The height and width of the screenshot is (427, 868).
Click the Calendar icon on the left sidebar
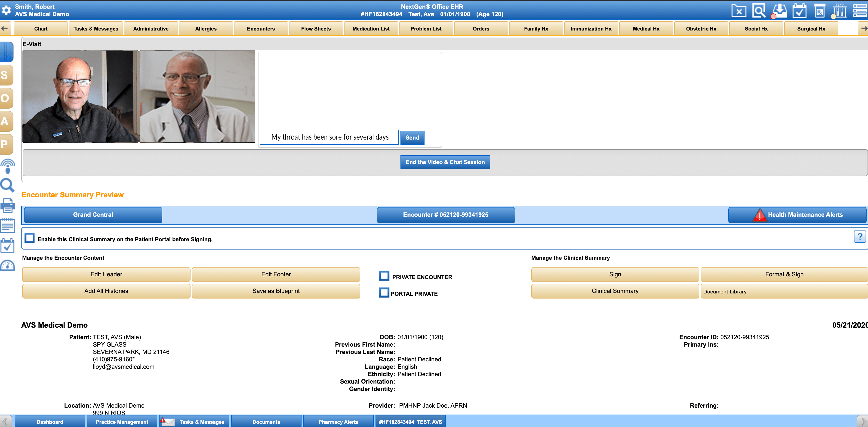(x=8, y=246)
